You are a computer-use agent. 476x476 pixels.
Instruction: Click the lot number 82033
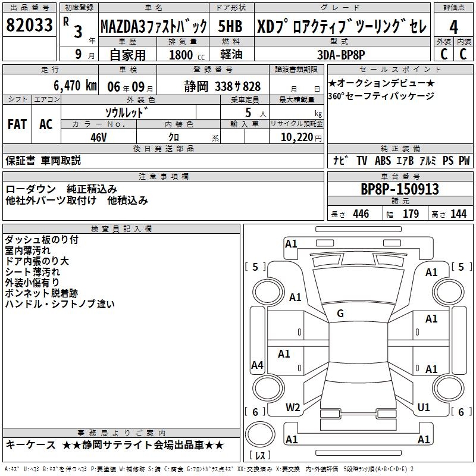[29, 25]
